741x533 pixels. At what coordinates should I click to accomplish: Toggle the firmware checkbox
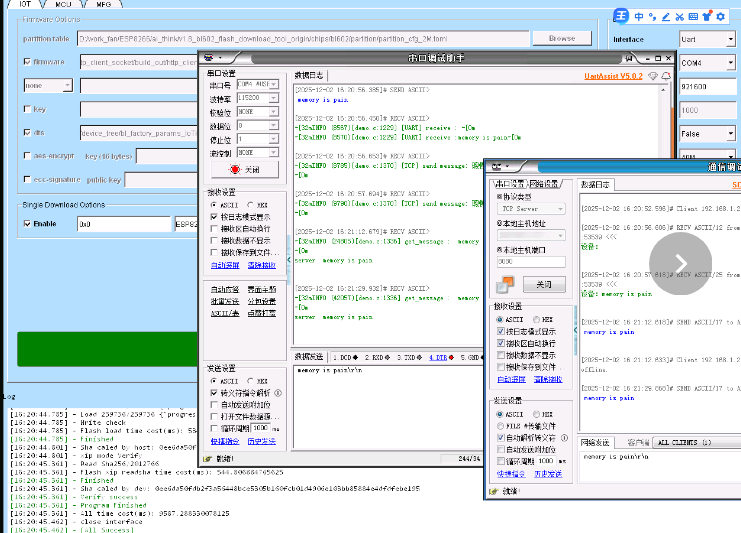27,61
